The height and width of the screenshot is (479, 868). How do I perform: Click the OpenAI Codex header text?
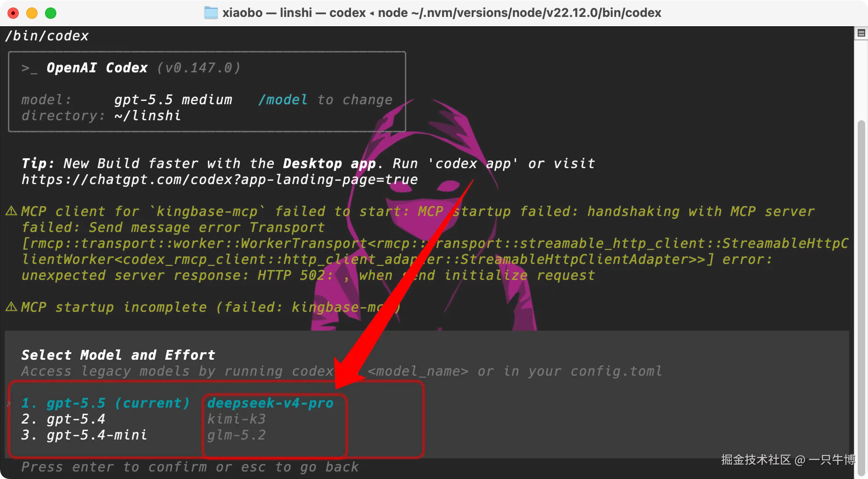point(97,68)
